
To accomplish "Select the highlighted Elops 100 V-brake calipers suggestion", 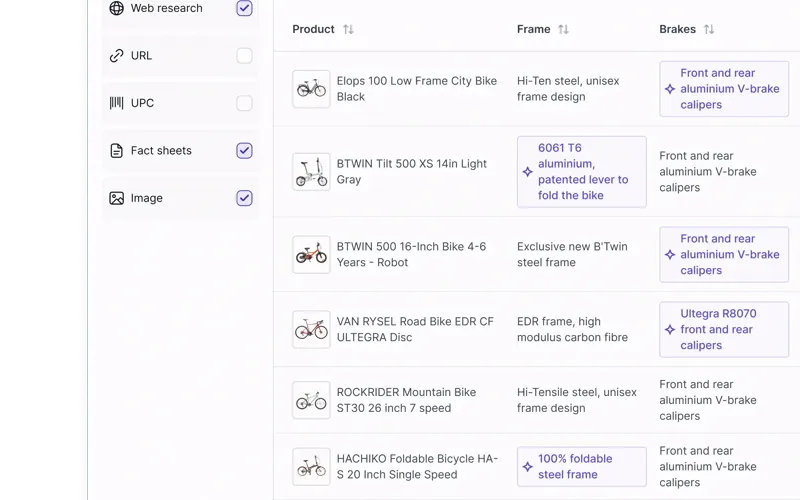I will (x=724, y=89).
